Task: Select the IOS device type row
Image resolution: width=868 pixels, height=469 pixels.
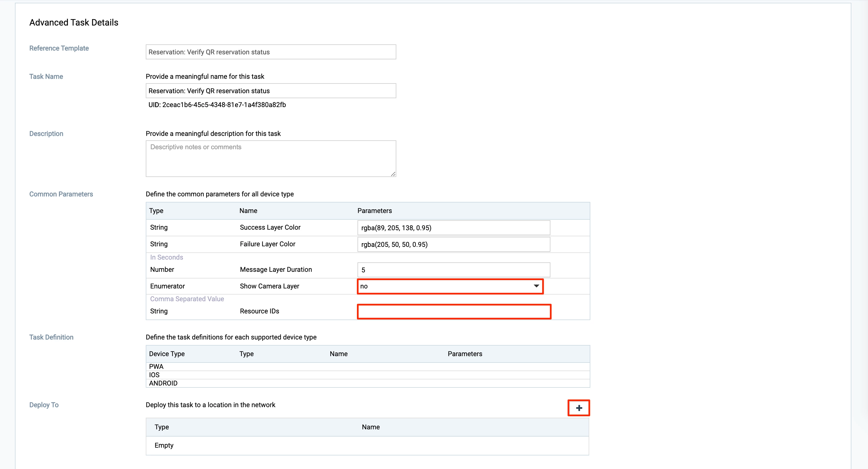Action: (154, 375)
